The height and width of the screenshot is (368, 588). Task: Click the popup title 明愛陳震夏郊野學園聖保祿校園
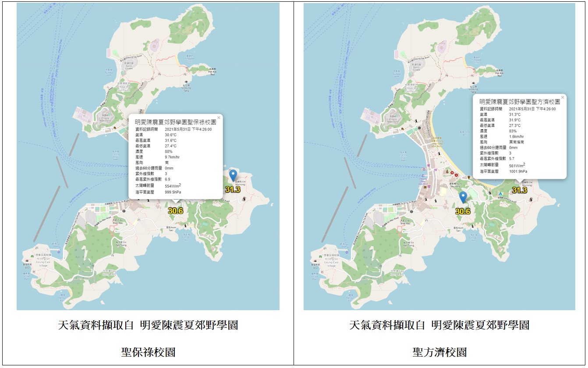click(176, 122)
